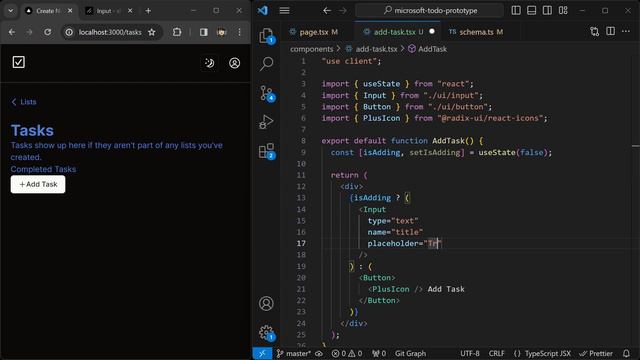
Task: Open the remote window indicator
Action: pos(262,353)
